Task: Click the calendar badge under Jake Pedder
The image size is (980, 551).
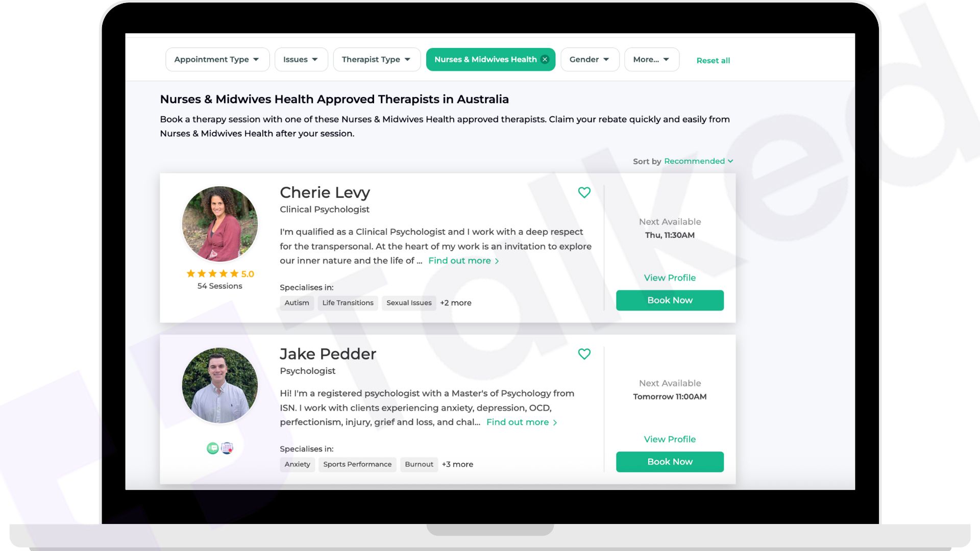Action: 227,448
